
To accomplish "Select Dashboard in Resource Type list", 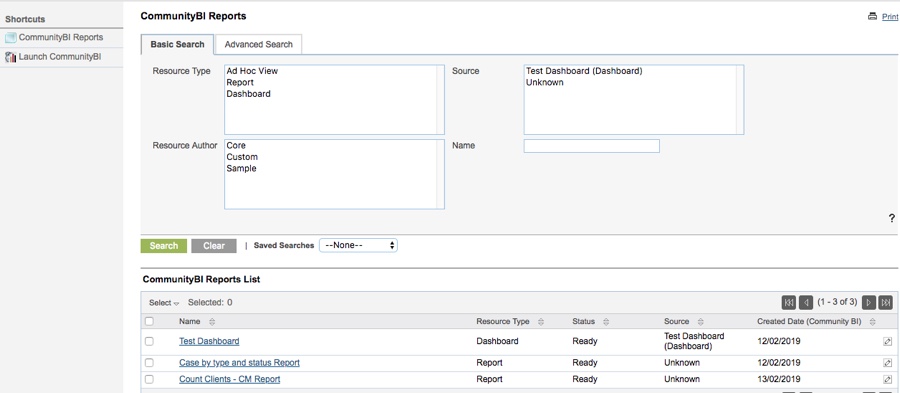I will [x=249, y=94].
